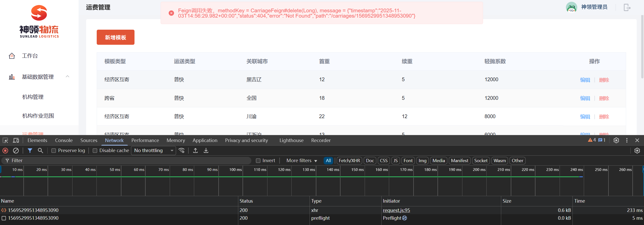Activate the DevTools inspect element icon
This screenshot has height=225, width=644.
[5, 140]
